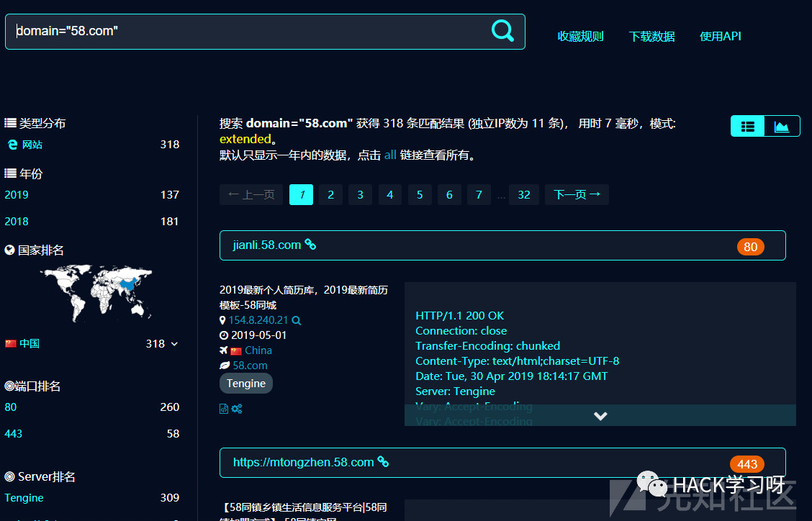This screenshot has width=812, height=521.
Task: Go to page 3
Action: [361, 195]
